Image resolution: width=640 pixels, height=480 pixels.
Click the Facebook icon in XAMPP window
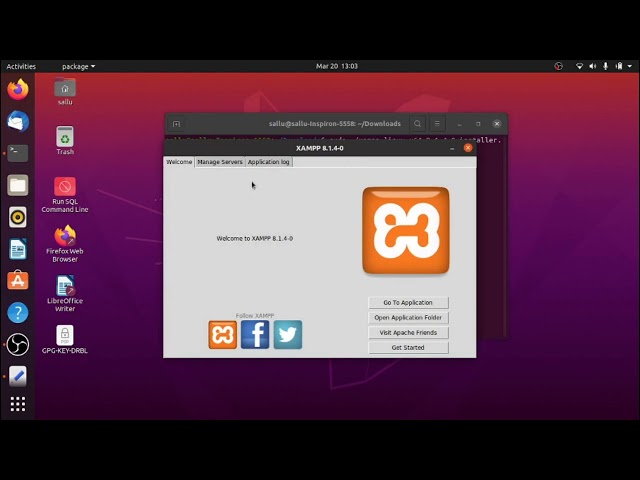[255, 335]
